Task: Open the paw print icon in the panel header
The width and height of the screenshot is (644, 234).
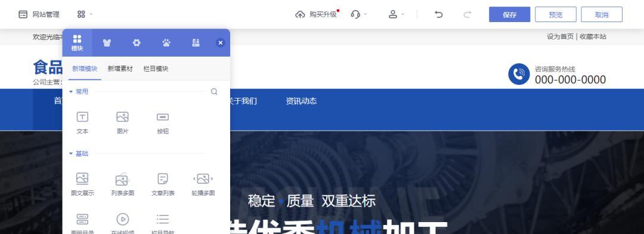Action: click(x=166, y=43)
